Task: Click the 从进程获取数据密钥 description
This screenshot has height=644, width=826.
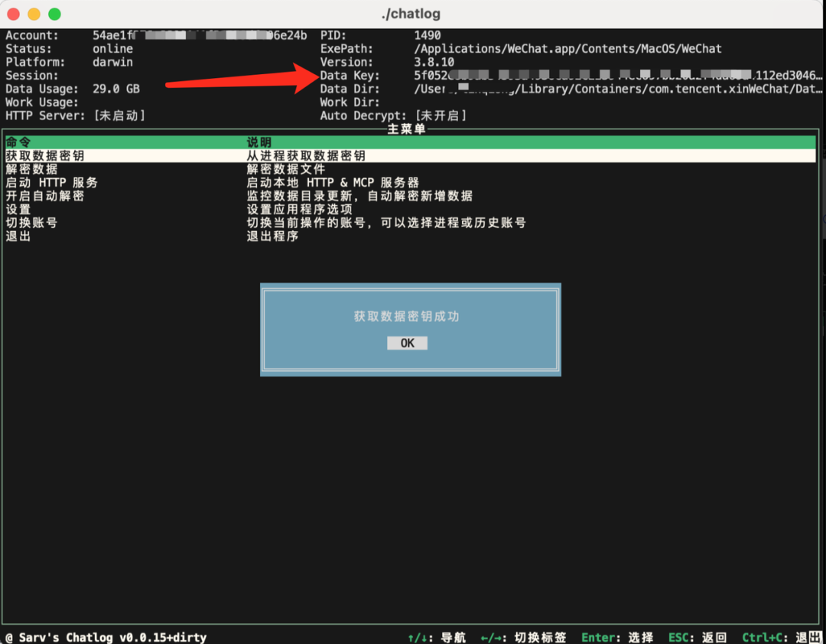Action: coord(306,155)
